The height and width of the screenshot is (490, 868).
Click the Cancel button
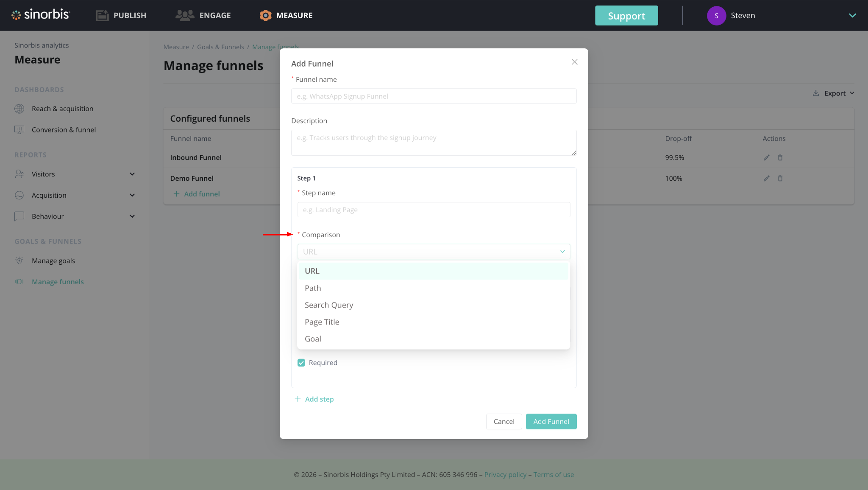pyautogui.click(x=504, y=421)
